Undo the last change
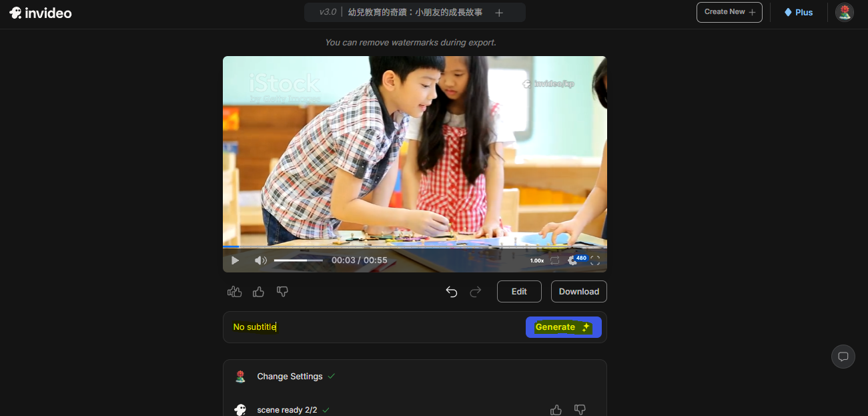 pyautogui.click(x=452, y=292)
